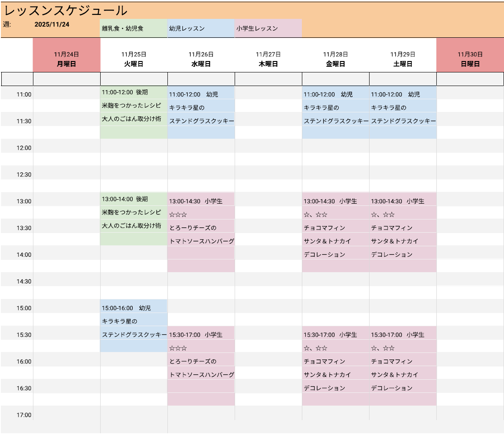Click the 11:00 time label
The width and height of the screenshot is (504, 435).
(x=24, y=94)
